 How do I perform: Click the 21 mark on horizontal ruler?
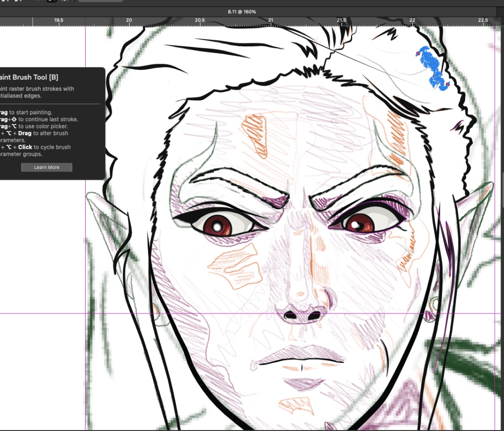click(x=270, y=20)
